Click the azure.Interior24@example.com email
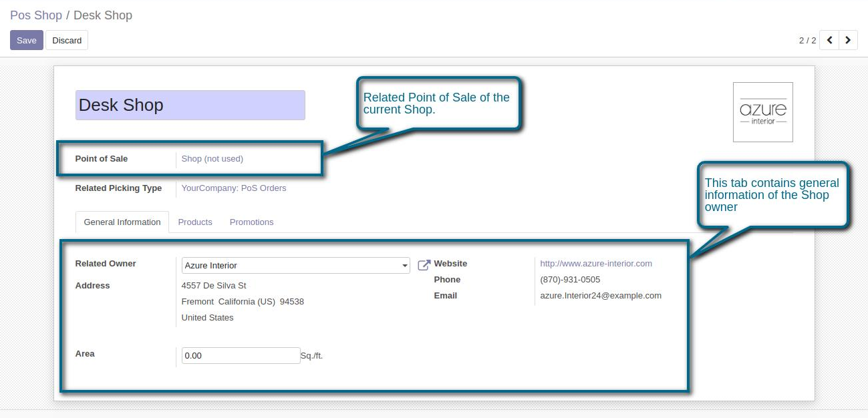This screenshot has width=868, height=418. [600, 296]
